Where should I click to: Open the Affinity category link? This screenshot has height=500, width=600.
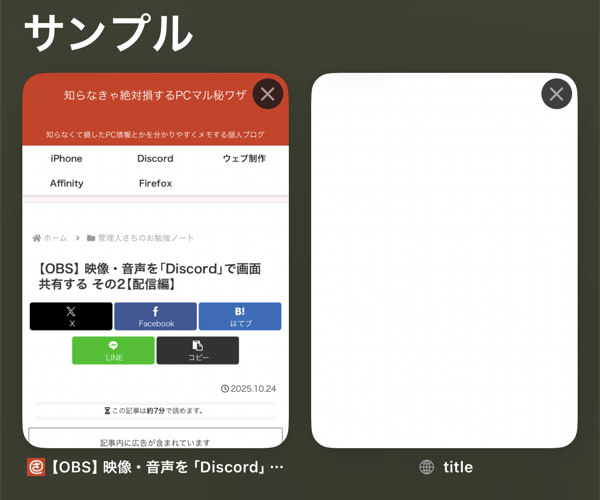[x=66, y=183]
